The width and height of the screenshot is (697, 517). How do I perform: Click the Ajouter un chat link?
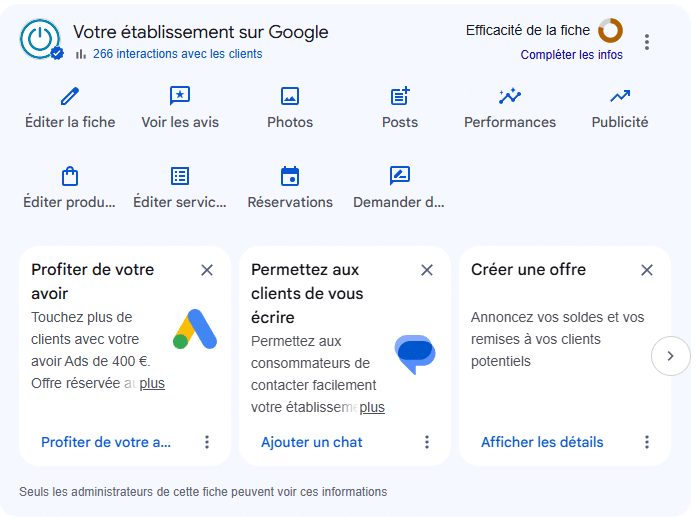pos(312,442)
